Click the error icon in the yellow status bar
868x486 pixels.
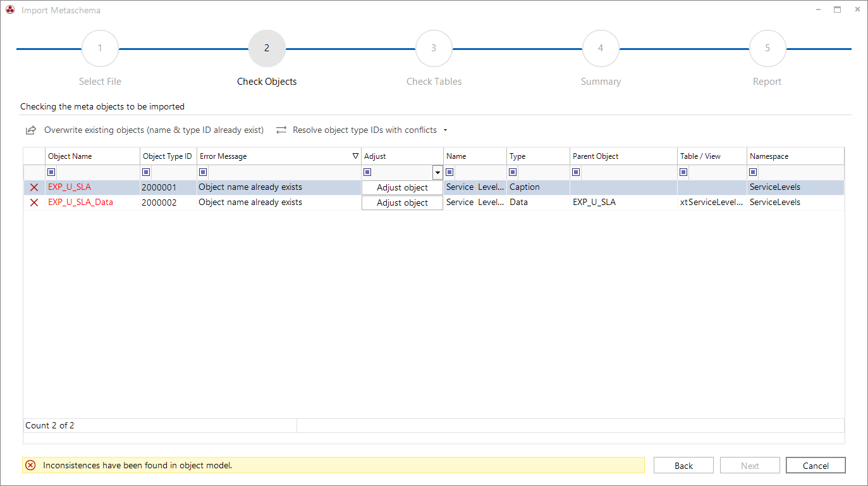point(30,465)
